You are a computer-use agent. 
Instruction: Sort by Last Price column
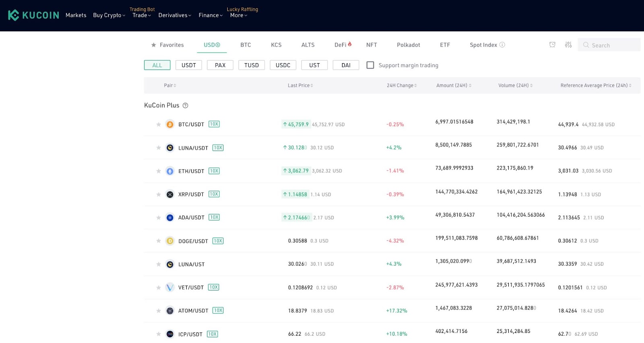point(300,85)
